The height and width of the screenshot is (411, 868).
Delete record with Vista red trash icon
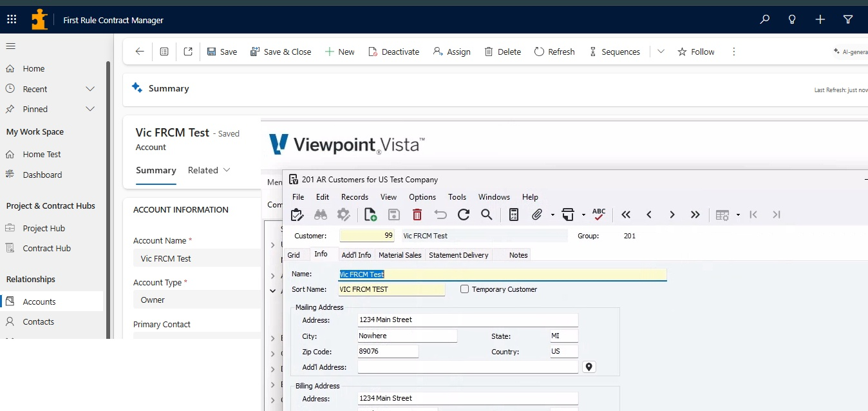pos(417,215)
